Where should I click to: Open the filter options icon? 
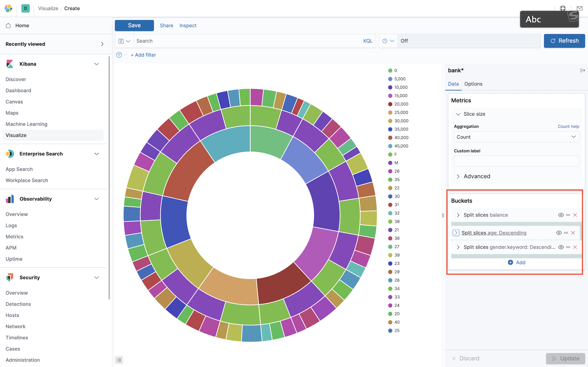tap(119, 55)
